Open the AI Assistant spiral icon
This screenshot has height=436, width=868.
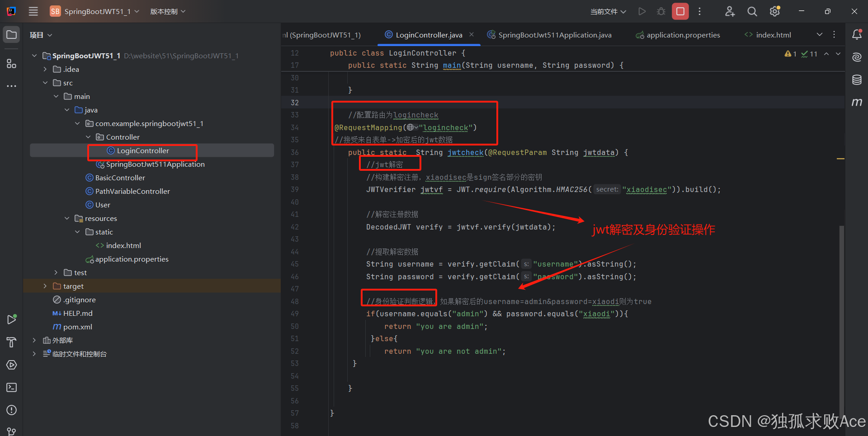pos(857,57)
